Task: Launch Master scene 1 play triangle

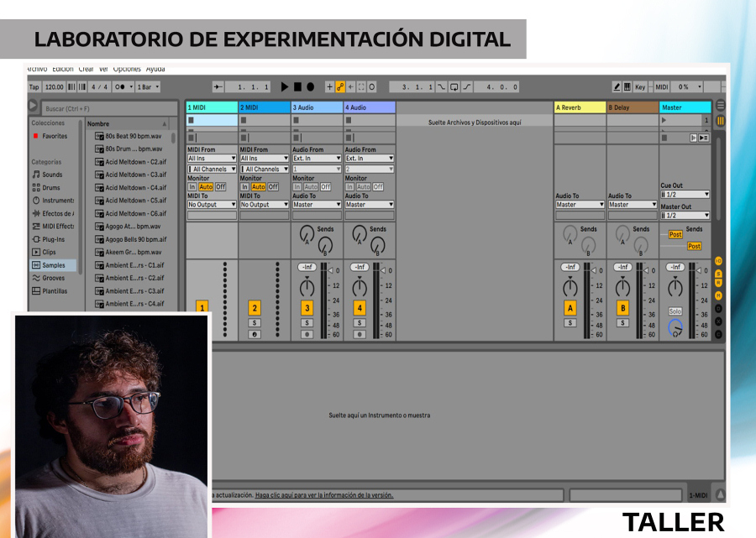Action: click(x=664, y=120)
